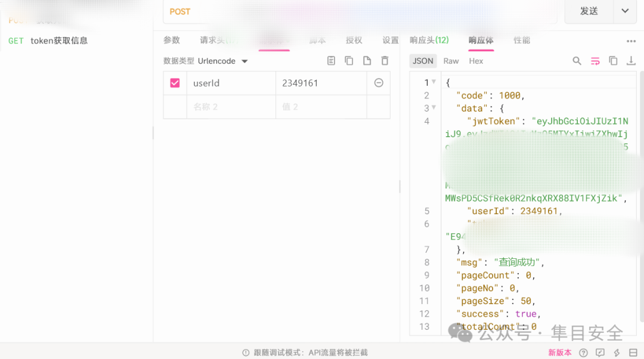
Task: Click the copy response icon
Action: (613, 61)
